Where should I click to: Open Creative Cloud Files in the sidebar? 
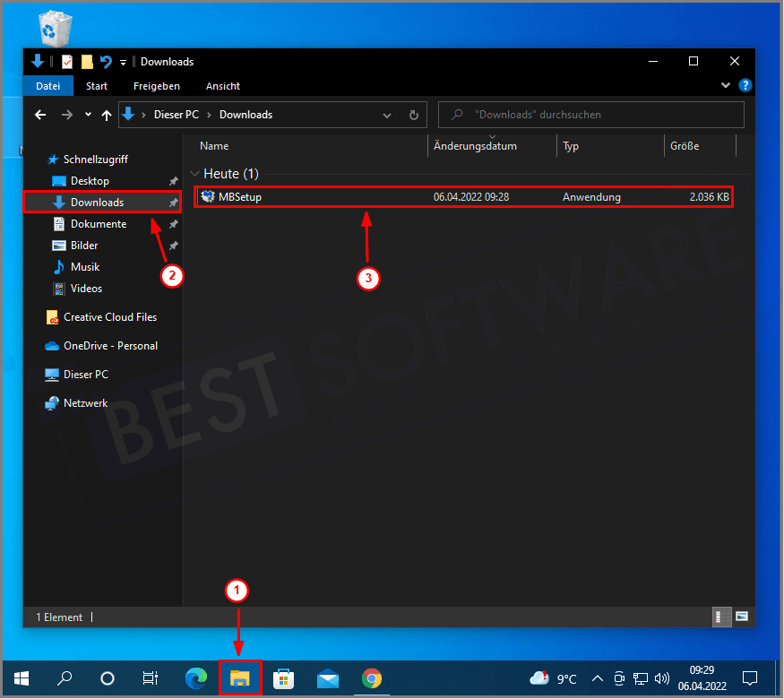tap(109, 316)
